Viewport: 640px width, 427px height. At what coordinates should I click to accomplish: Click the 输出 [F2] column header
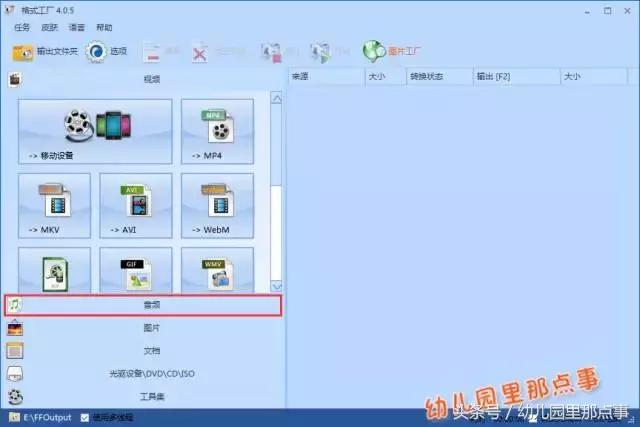517,77
